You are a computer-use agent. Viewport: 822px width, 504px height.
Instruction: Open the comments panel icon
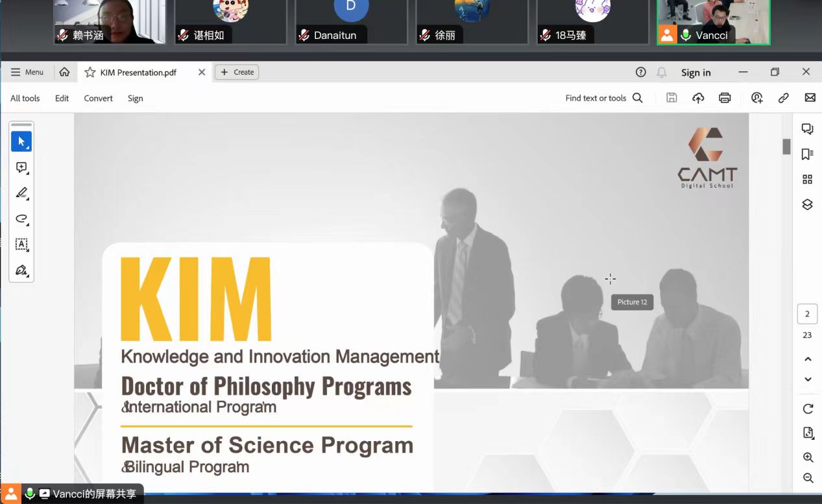click(807, 129)
